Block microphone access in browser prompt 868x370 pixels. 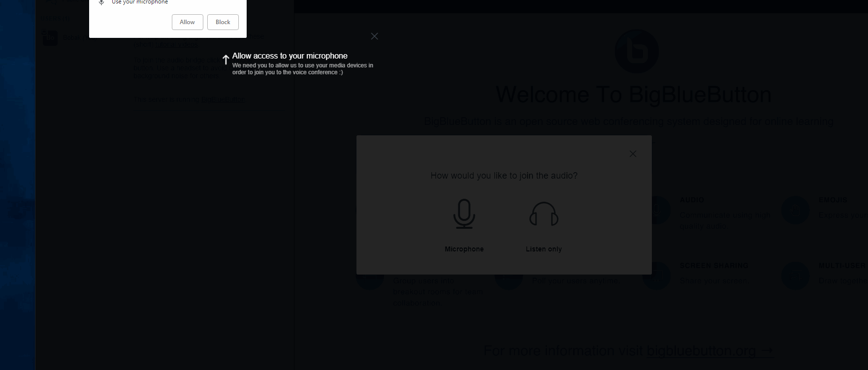click(x=223, y=22)
